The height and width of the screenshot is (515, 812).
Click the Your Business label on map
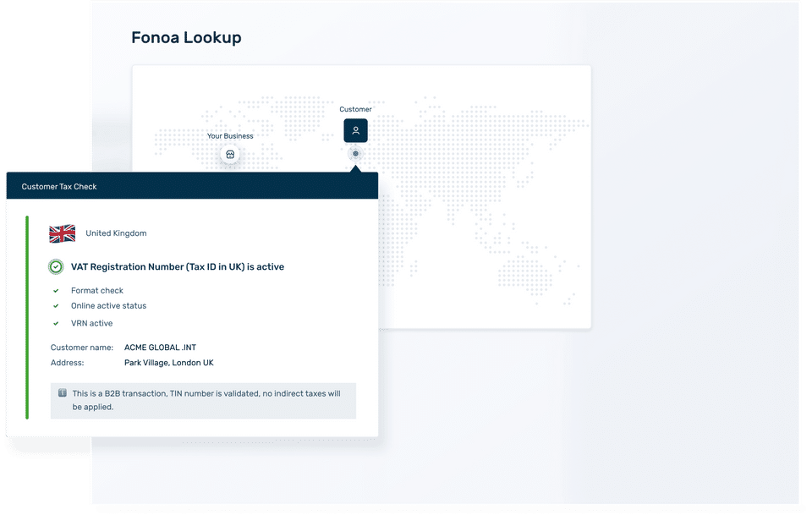pyautogui.click(x=230, y=135)
